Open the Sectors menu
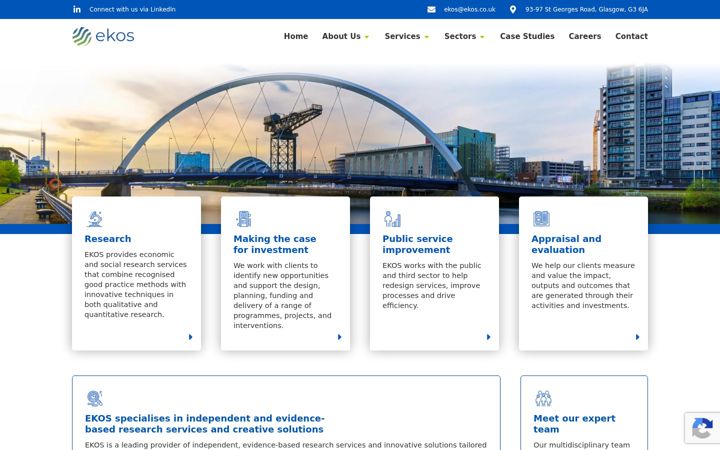The height and width of the screenshot is (450, 720). coord(460,36)
